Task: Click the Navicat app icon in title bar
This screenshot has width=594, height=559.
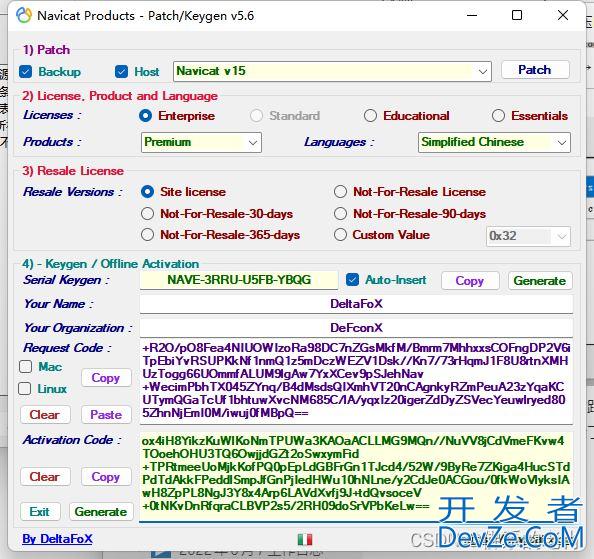Action: point(23,16)
